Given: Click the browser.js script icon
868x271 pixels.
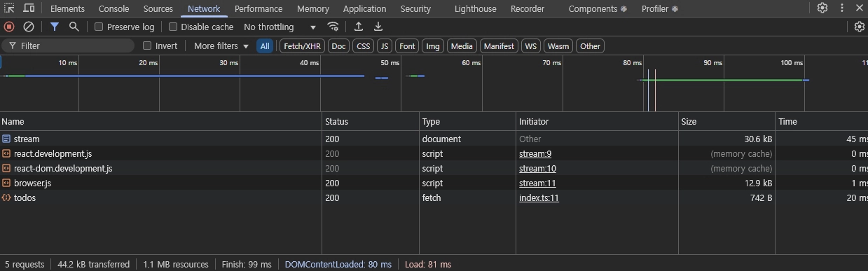Looking at the screenshot, I should tap(6, 183).
